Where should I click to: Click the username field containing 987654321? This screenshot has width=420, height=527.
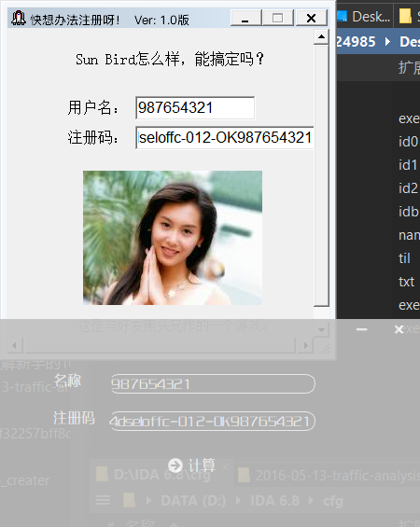(x=195, y=108)
